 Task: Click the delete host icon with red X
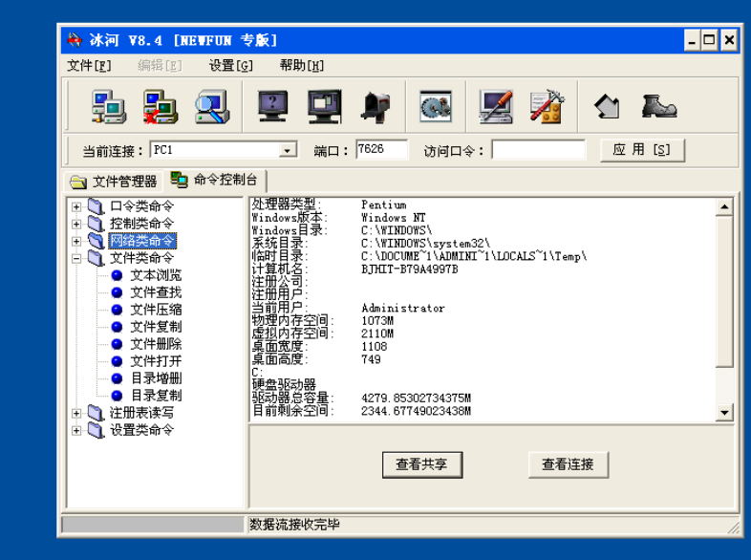(161, 106)
